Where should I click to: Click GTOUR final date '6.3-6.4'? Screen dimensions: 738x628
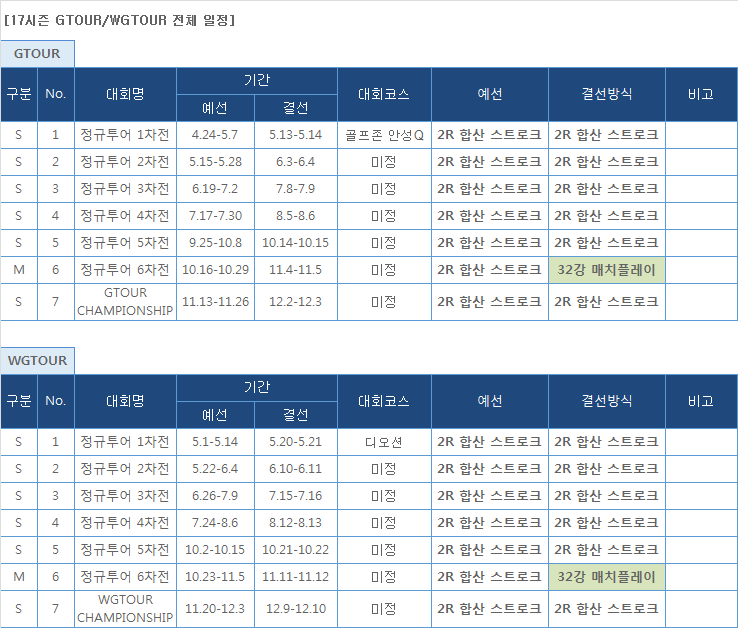296,162
